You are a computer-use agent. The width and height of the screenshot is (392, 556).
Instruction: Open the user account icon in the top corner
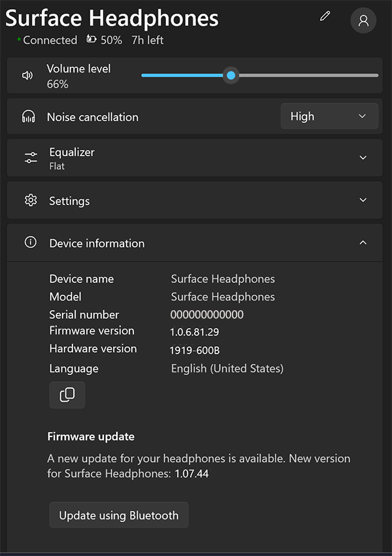click(363, 20)
